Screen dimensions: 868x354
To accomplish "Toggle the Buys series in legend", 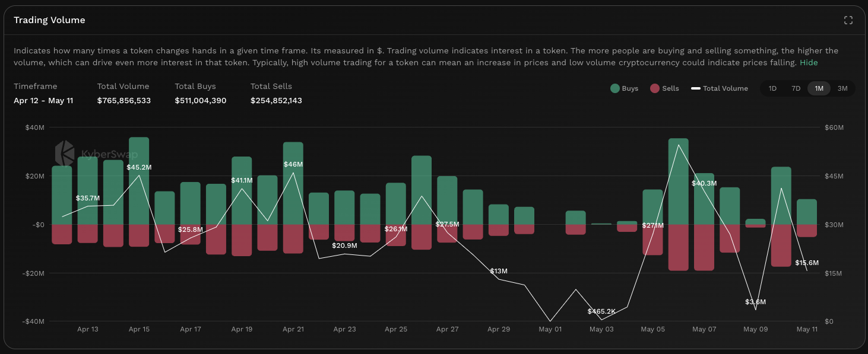I will (624, 88).
